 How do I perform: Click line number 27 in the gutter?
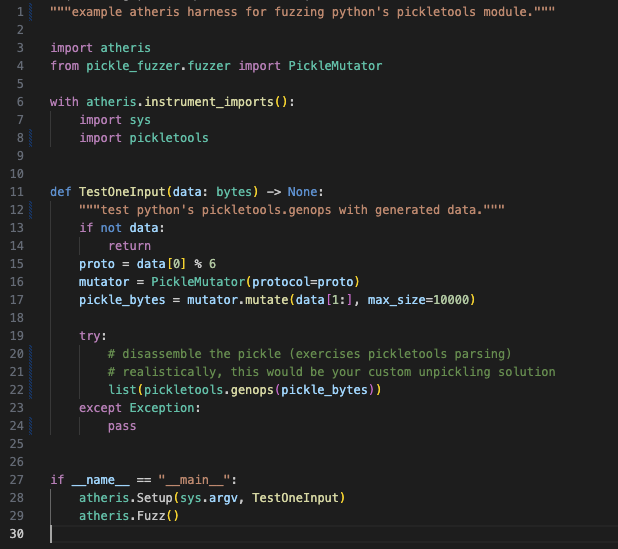pyautogui.click(x=17, y=480)
